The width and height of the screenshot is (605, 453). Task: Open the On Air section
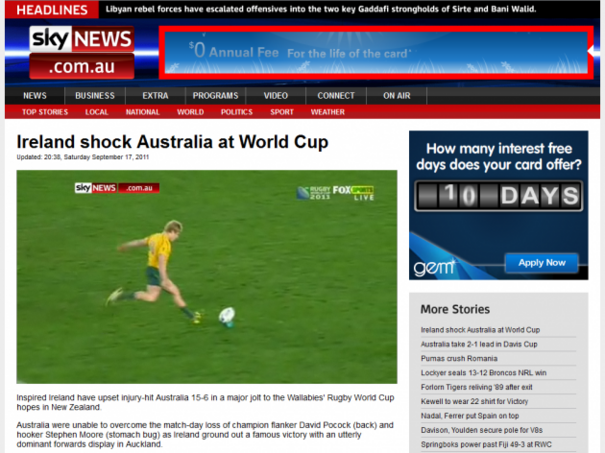pos(396,96)
